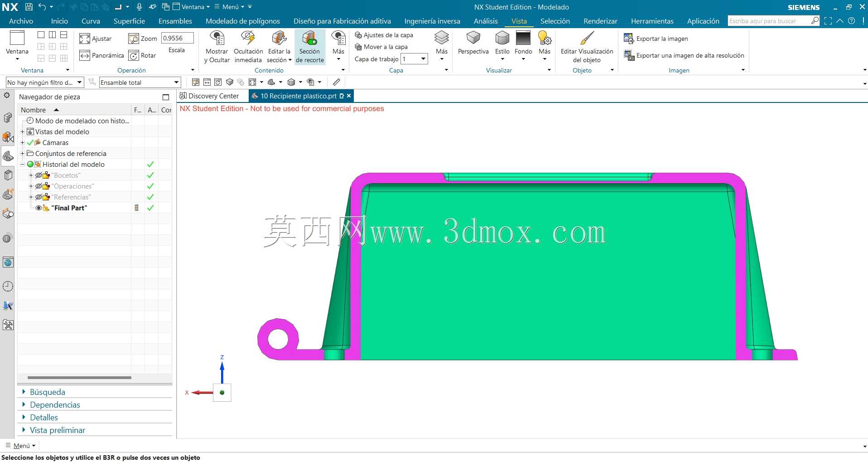Switch to the Inicio ribbon tab

pyautogui.click(x=59, y=21)
